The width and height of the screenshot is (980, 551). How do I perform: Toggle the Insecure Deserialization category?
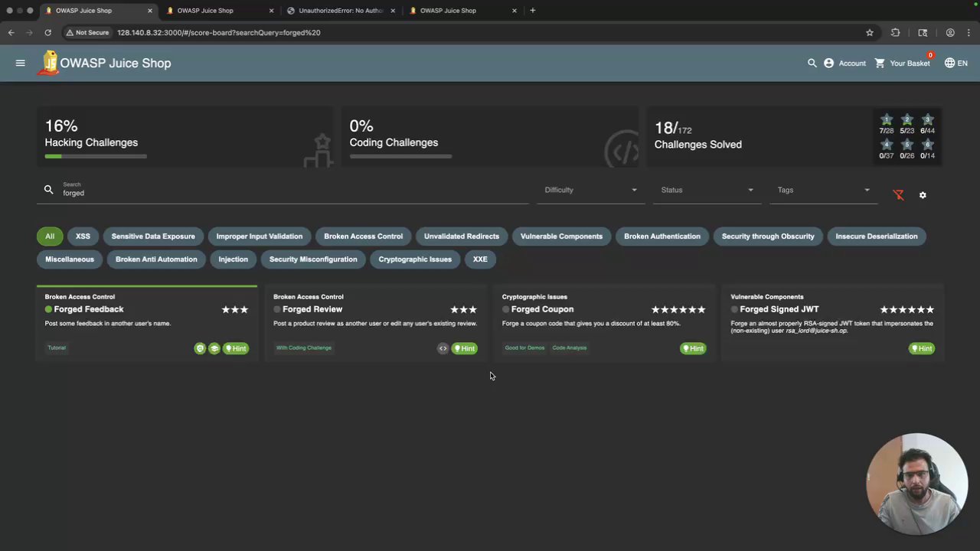[x=877, y=236]
